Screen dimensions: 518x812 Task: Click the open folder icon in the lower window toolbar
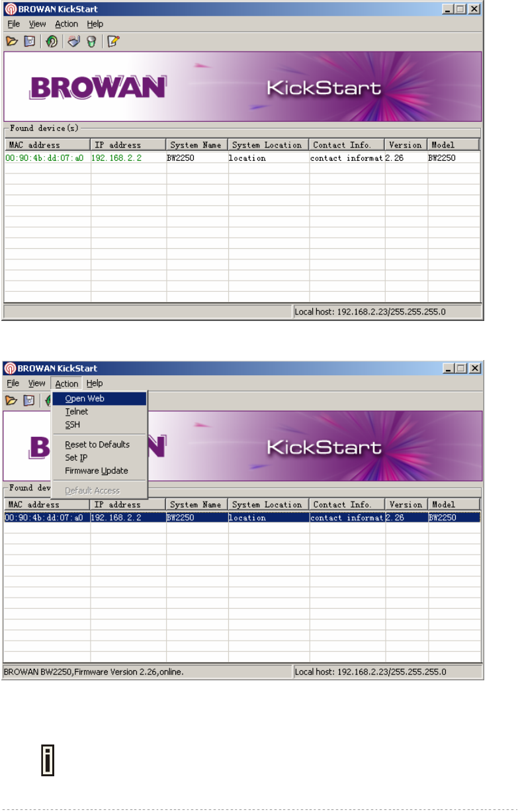click(x=12, y=400)
